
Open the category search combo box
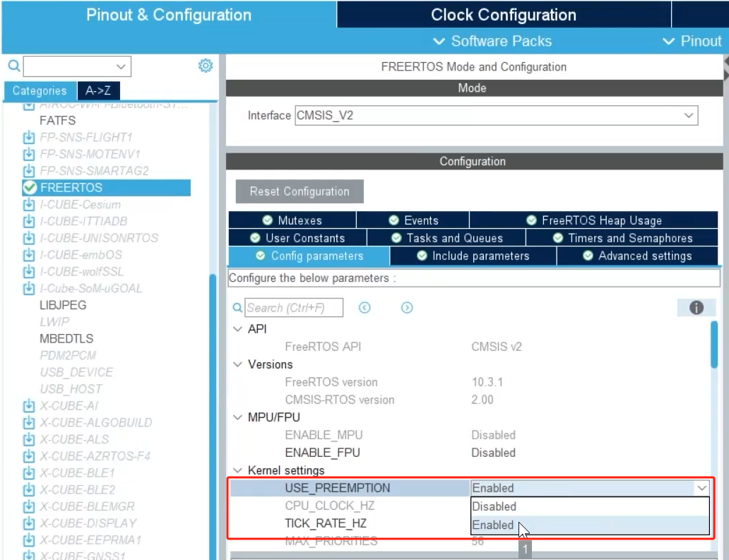(x=77, y=66)
